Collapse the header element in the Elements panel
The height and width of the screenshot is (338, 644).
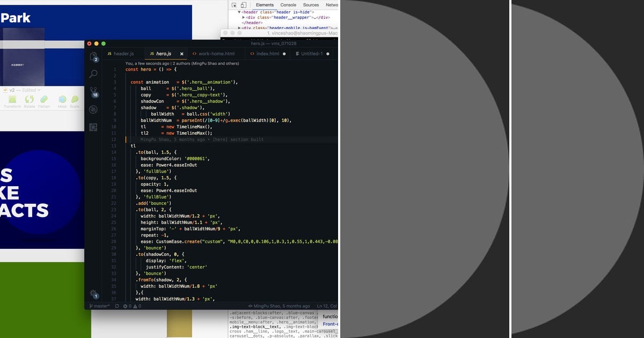[240, 12]
